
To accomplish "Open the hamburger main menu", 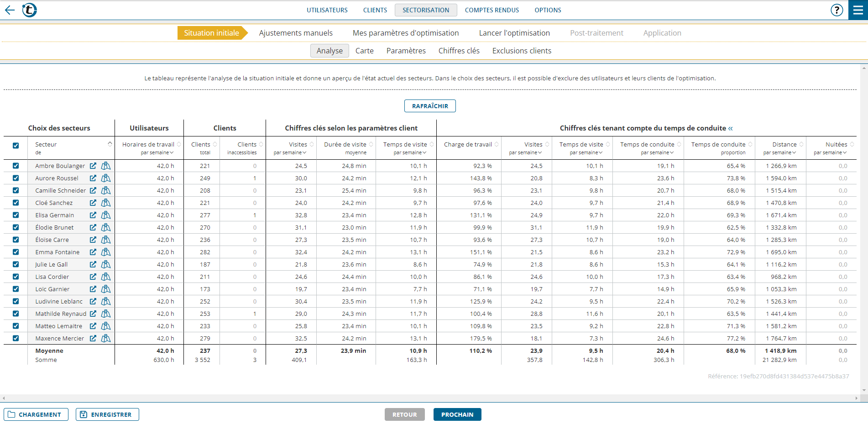I will [858, 10].
